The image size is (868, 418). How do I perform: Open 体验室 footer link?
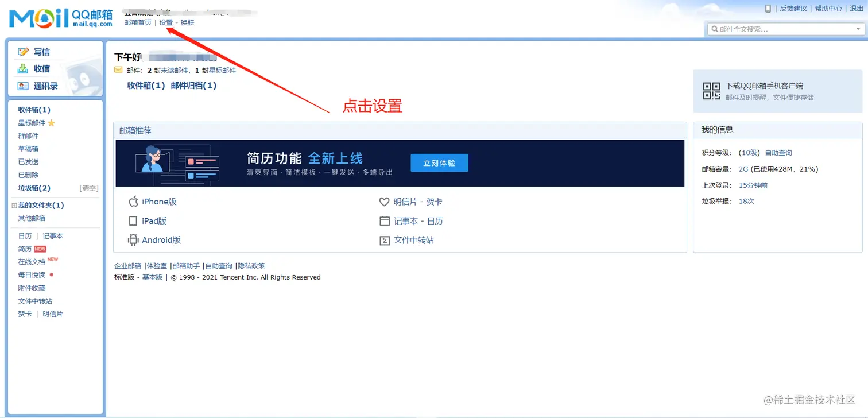coord(157,266)
